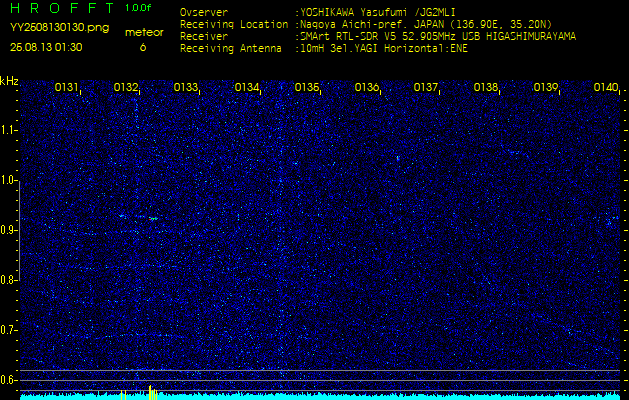Click the 0.6 kHz frequency label
Image resolution: width=629 pixels, height=400 pixels.
click(8, 380)
